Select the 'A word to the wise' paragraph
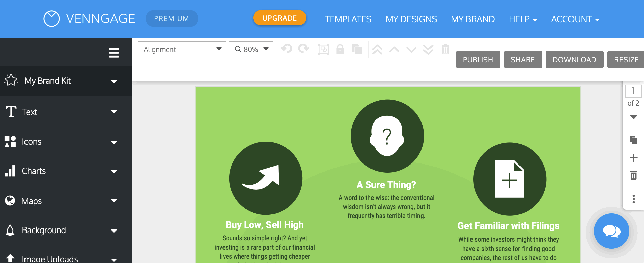Viewport: 644px width, 263px height. (386, 207)
